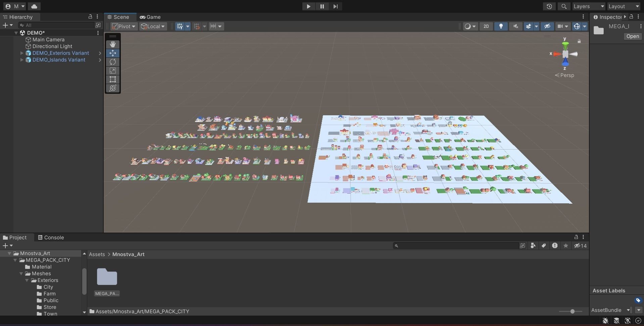Click the auto-generate lighting status icon
644x326 pixels.
click(628, 321)
